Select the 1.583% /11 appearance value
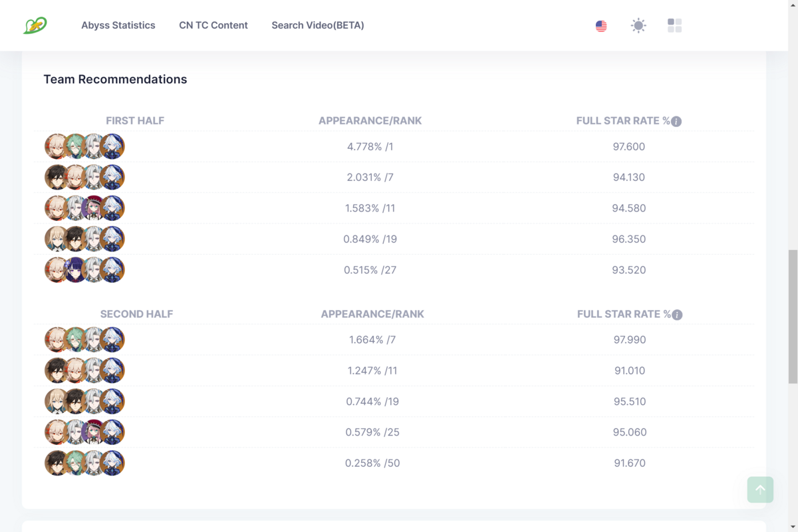The image size is (798, 532). click(370, 208)
